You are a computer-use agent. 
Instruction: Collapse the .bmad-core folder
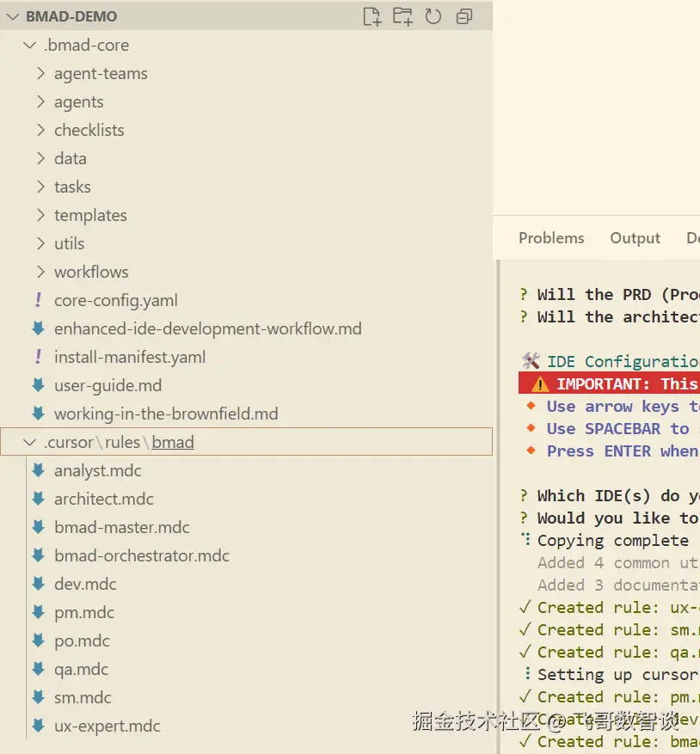click(x=30, y=46)
